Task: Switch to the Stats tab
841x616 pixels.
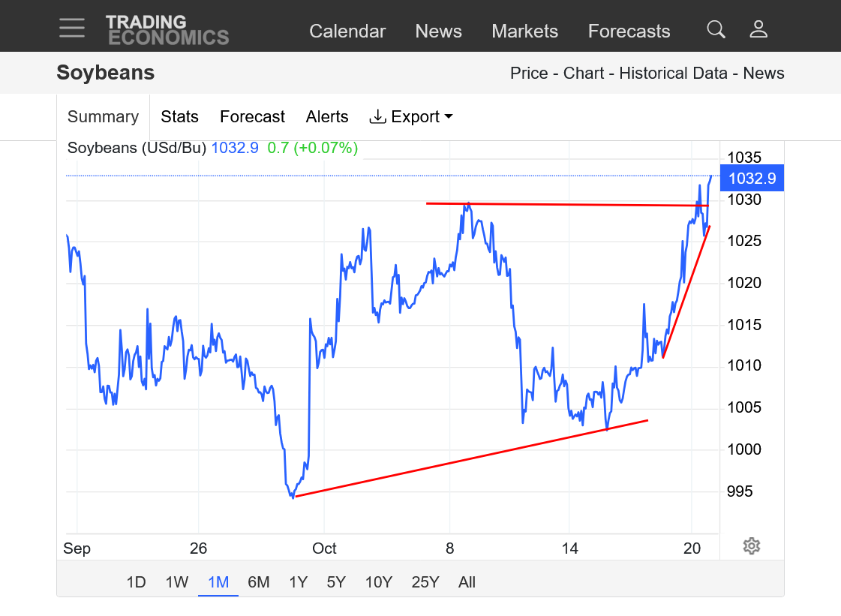Action: coord(179,117)
